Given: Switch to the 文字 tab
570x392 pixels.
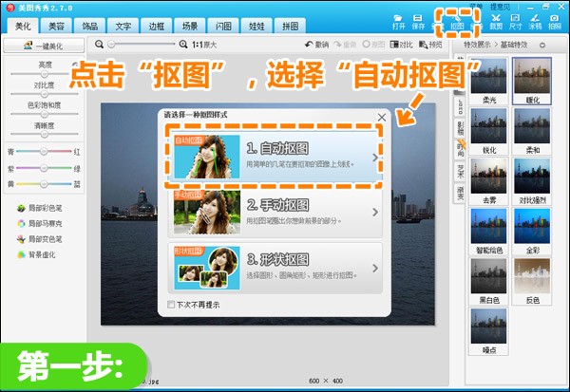Looking at the screenshot, I should coord(123,27).
